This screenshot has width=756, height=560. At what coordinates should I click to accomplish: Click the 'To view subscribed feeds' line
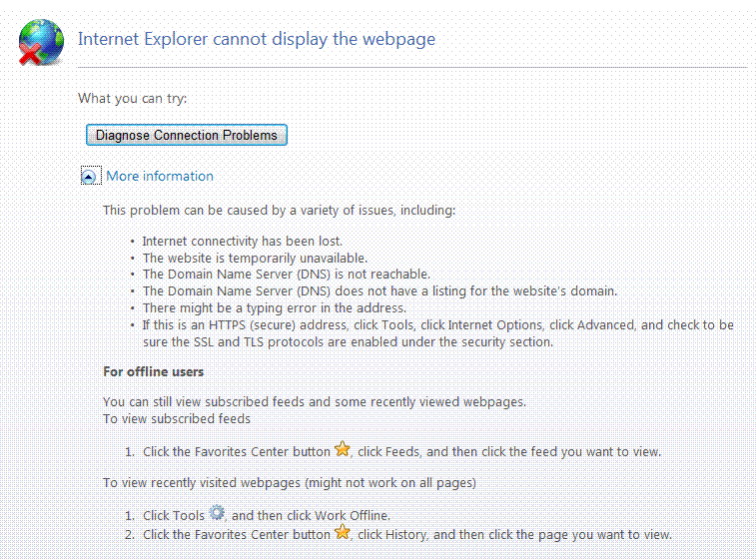pos(177,418)
